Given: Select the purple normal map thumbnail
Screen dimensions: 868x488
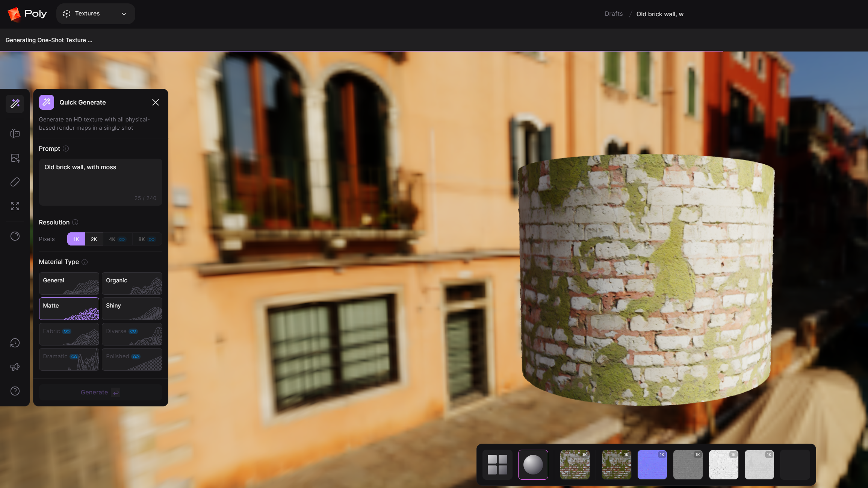Looking at the screenshot, I should point(652,465).
